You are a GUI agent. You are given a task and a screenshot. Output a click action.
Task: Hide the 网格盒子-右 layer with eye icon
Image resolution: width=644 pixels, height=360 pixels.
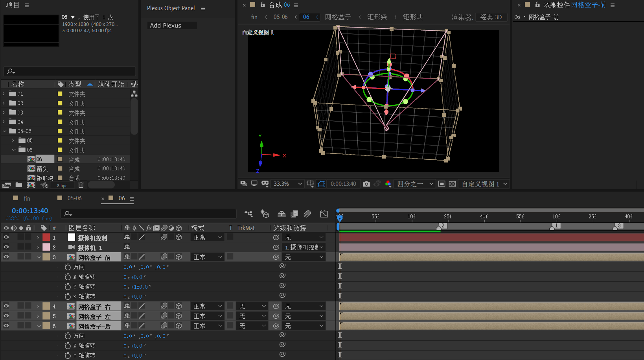click(6, 306)
